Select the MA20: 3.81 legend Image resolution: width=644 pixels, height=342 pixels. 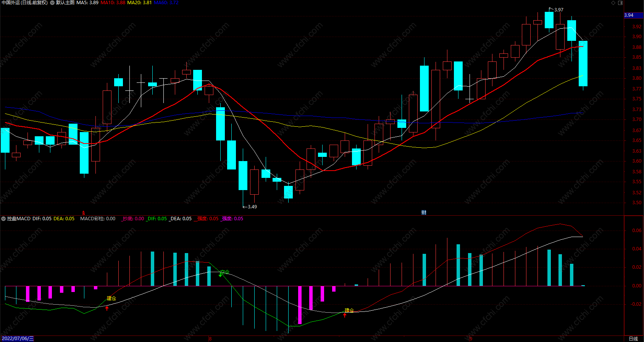tap(139, 3)
